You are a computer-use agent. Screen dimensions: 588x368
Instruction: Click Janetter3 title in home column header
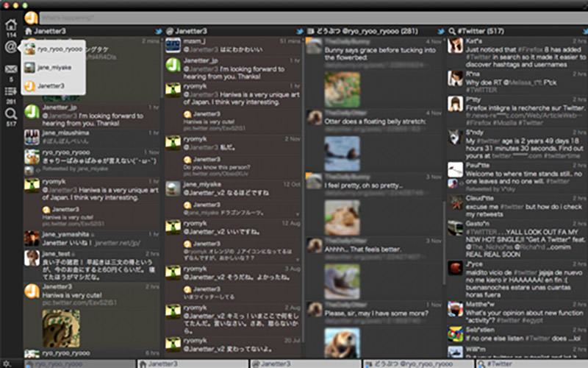click(x=50, y=31)
